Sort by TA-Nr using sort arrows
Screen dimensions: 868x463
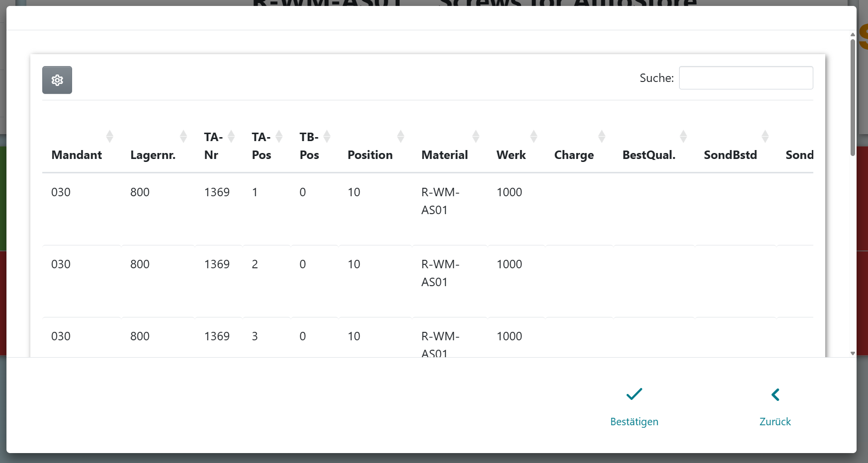[231, 137]
